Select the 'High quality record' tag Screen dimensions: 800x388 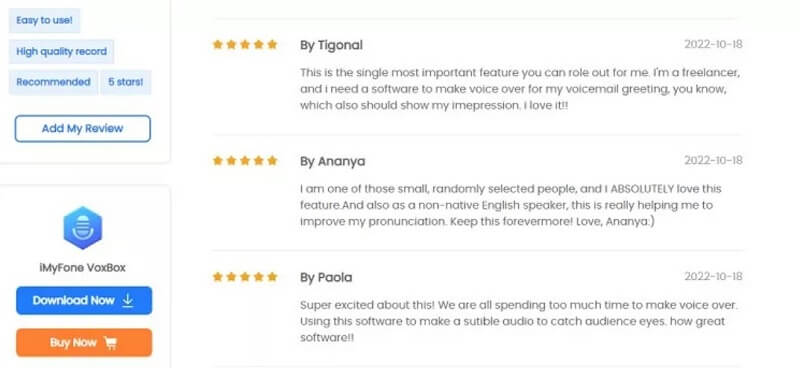[61, 52]
